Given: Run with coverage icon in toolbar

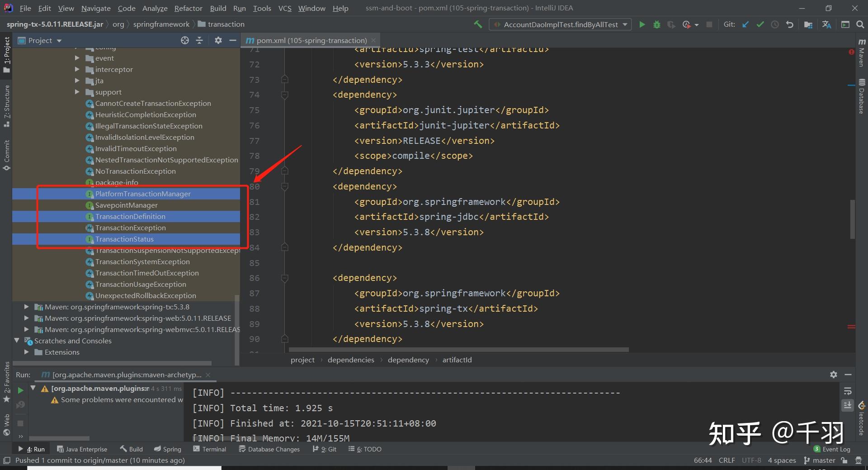Looking at the screenshot, I should point(671,24).
